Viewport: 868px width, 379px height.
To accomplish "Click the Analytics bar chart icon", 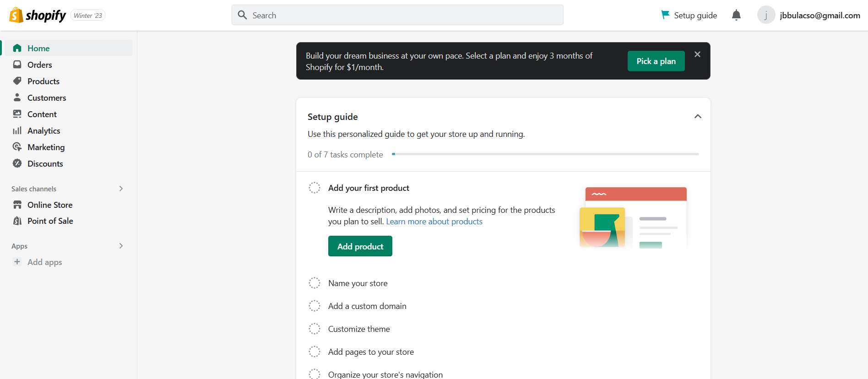I will 17,130.
